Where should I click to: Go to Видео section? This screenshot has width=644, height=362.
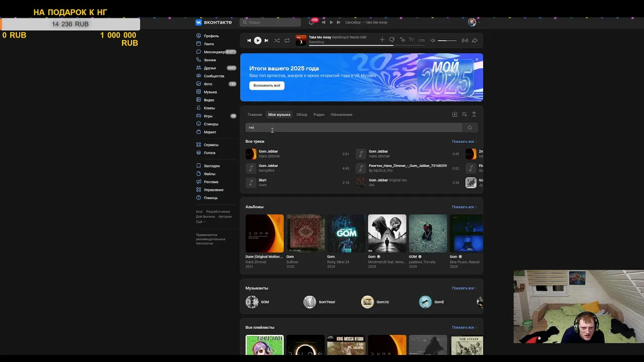pyautogui.click(x=209, y=100)
